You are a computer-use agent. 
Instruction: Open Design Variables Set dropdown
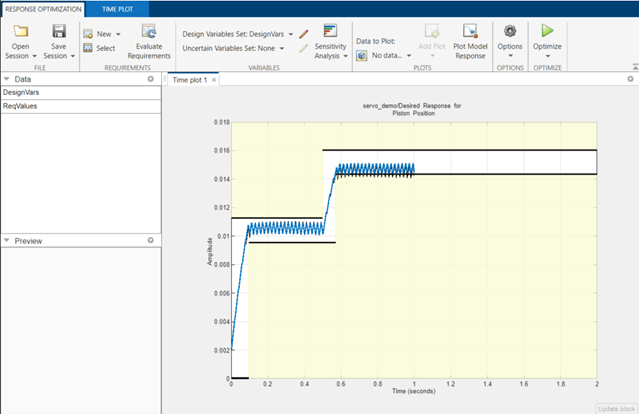point(290,33)
